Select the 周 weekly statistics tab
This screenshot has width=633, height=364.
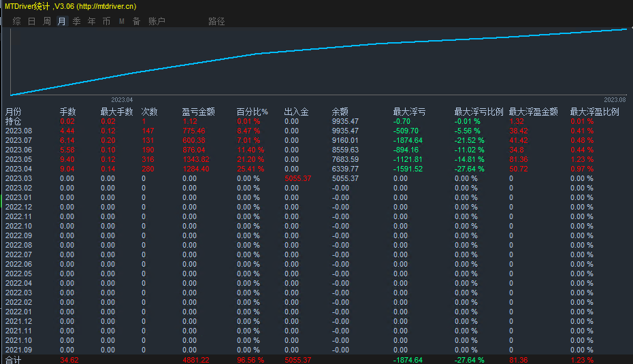click(47, 21)
